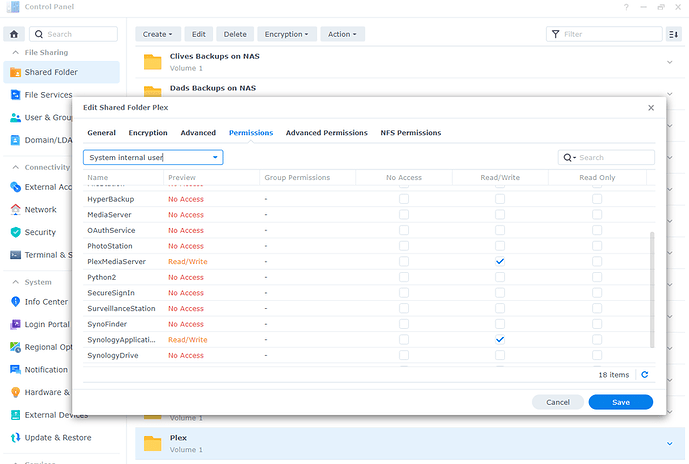This screenshot has height=464, width=689.
Task: Check No Access for PhotoStation
Action: click(404, 246)
